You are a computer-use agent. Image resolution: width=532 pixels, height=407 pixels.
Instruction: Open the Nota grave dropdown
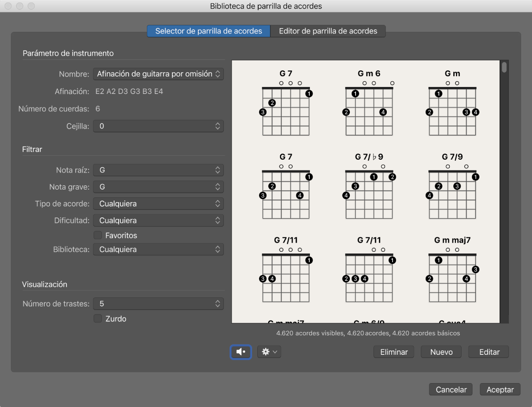tap(159, 187)
